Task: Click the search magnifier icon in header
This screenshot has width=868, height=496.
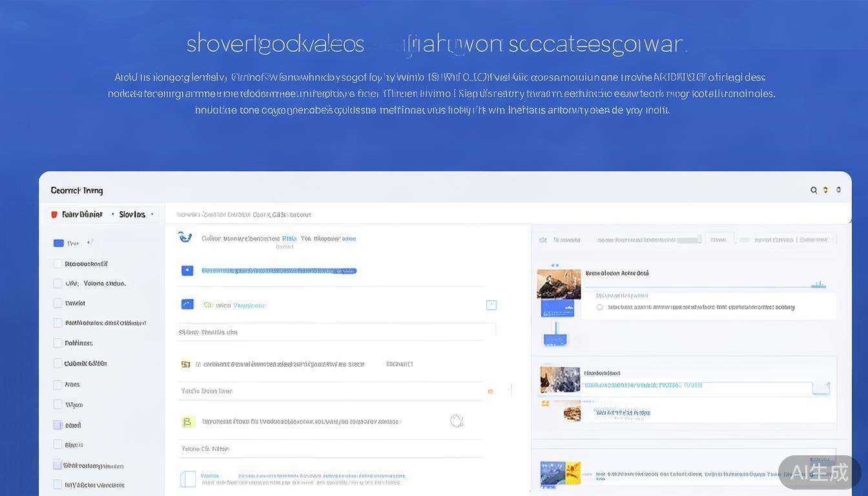Action: tap(814, 190)
